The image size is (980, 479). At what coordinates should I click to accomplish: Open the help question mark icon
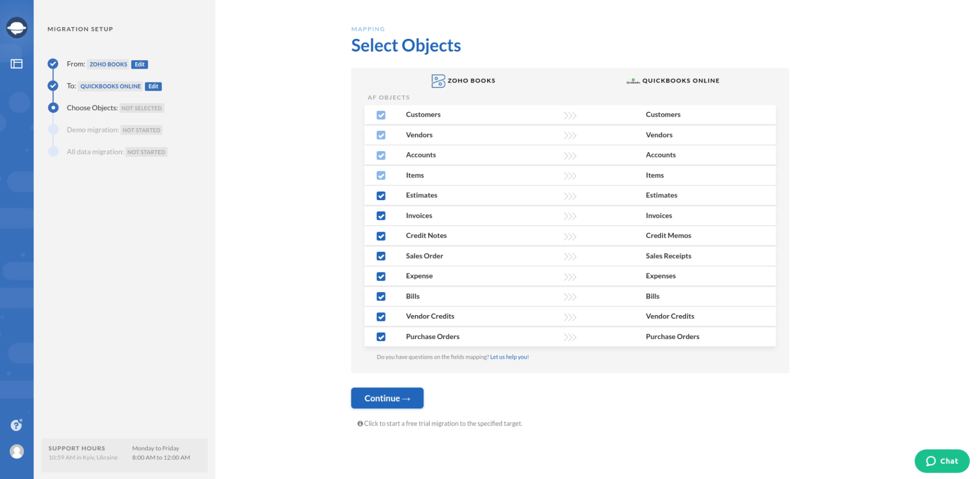(x=17, y=425)
